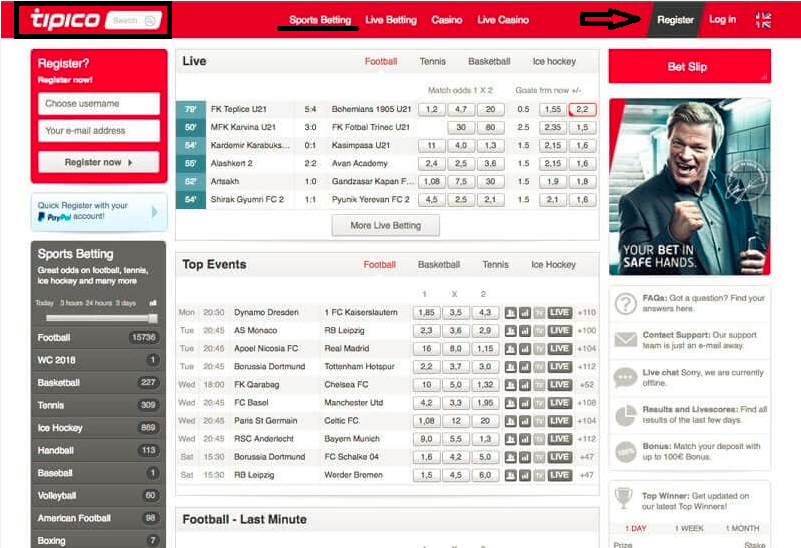Screen dimensions: 801x548
Task: Switch Top Events to Basketball tab
Action: (439, 265)
